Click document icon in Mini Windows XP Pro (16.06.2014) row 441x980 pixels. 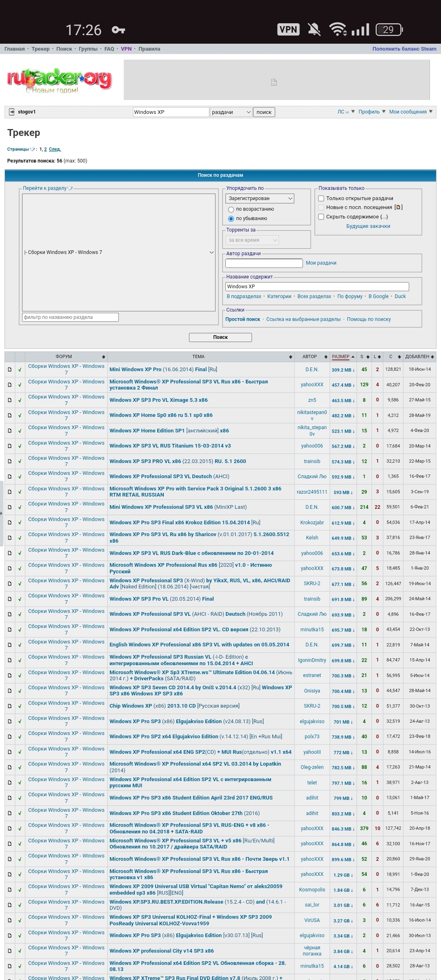(10, 370)
